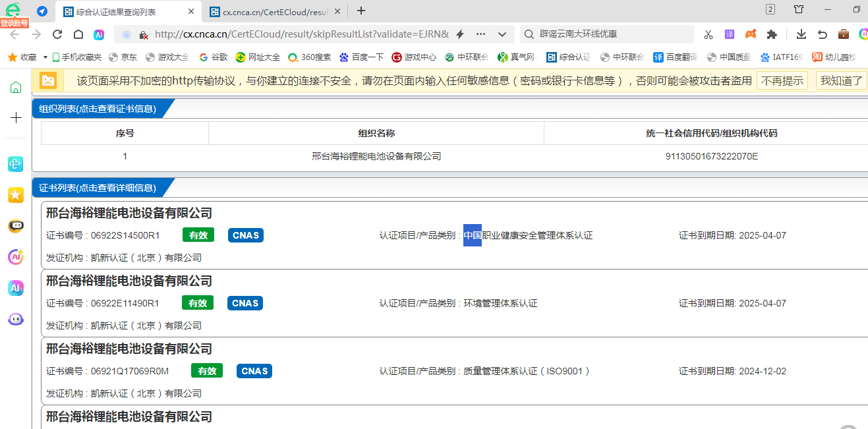
Task: Open the downloads icon
Action: point(801,34)
